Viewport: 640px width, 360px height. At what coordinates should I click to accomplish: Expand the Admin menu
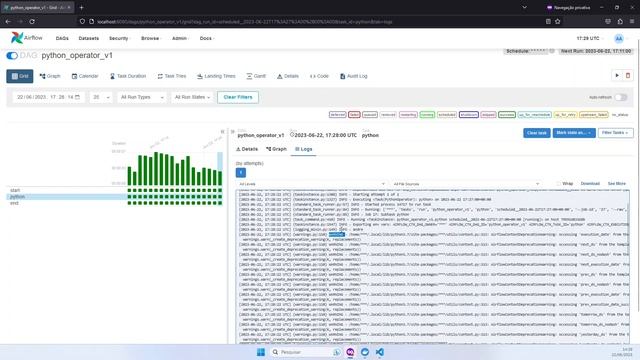(180, 38)
